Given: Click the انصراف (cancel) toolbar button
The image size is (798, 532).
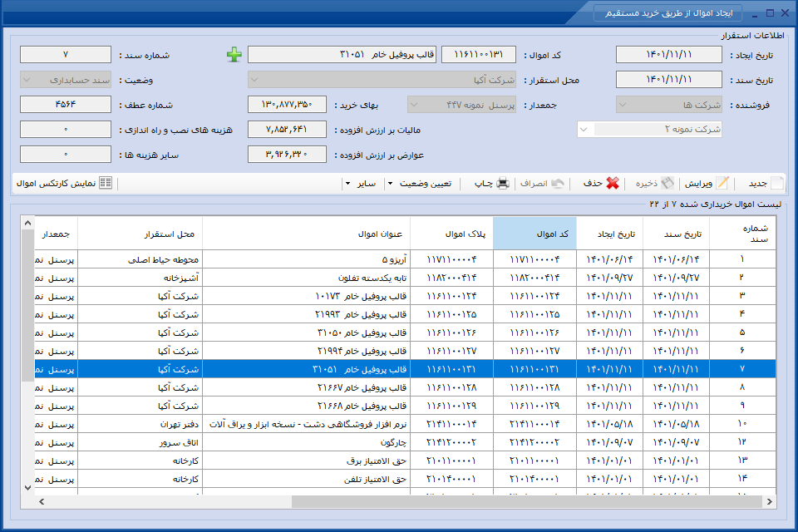Looking at the screenshot, I should [x=542, y=183].
